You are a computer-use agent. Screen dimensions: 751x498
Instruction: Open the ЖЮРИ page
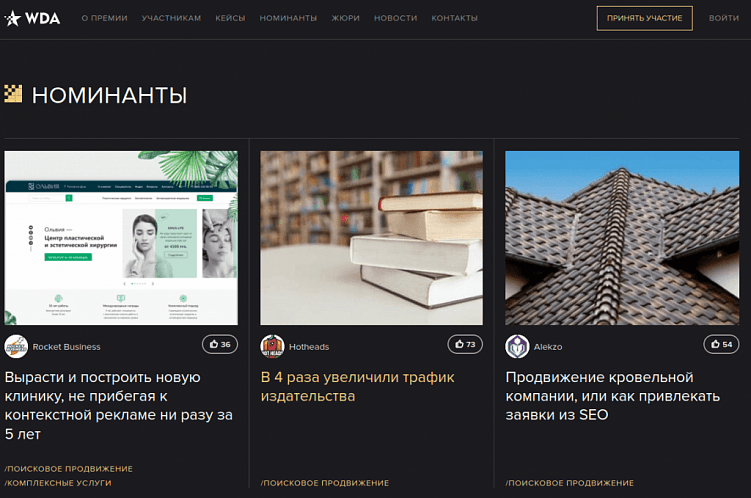coord(345,18)
